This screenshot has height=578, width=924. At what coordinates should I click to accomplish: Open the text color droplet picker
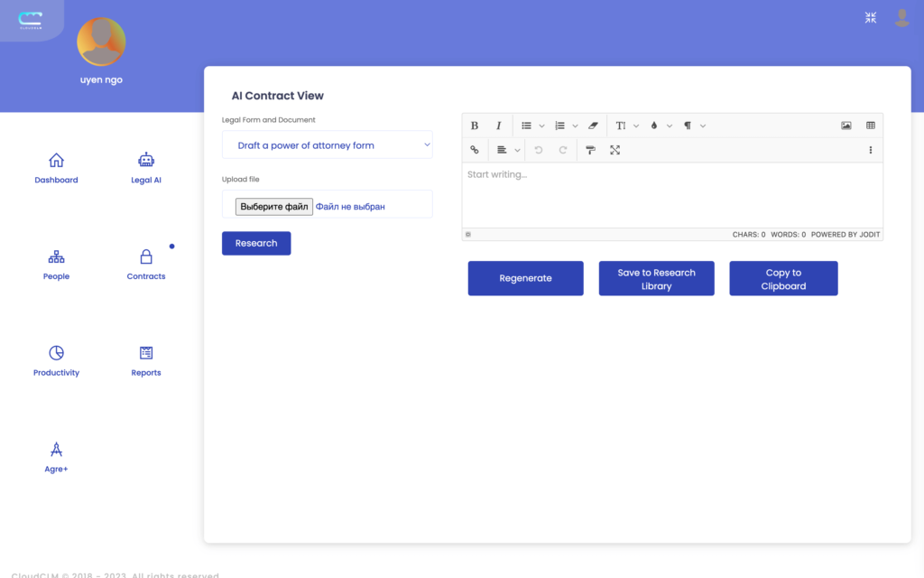(654, 126)
